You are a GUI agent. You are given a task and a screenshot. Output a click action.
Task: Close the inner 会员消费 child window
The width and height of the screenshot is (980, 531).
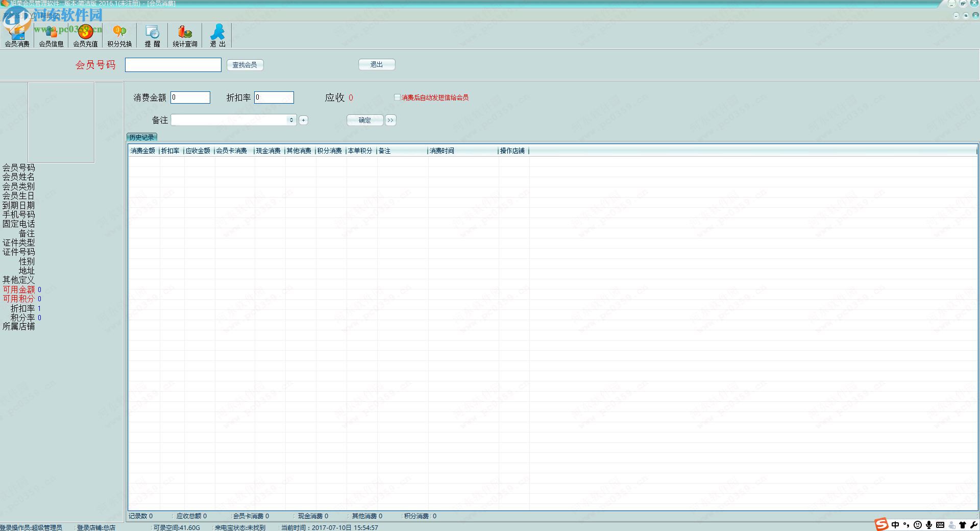coord(975,15)
